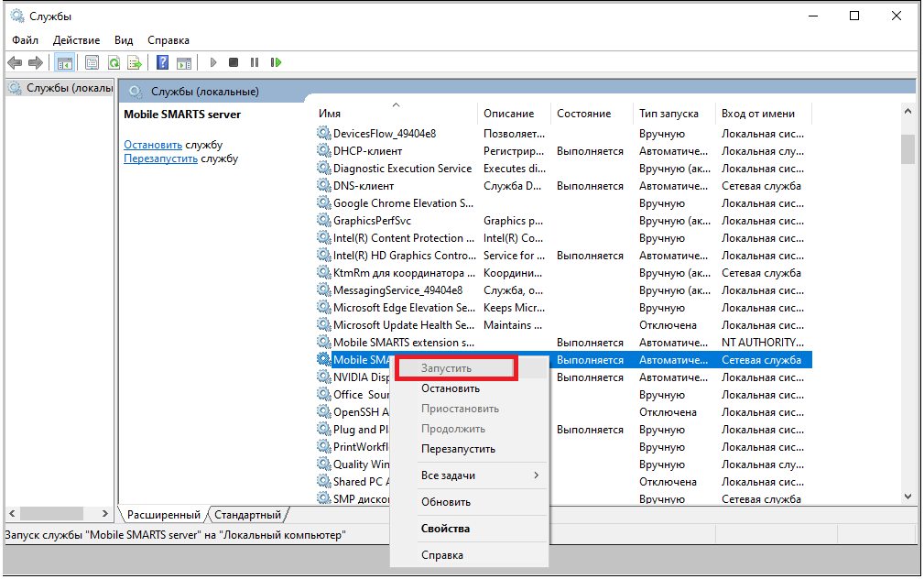924x579 pixels.
Task: Select Microsoft Update Health Service row
Action: (564, 325)
